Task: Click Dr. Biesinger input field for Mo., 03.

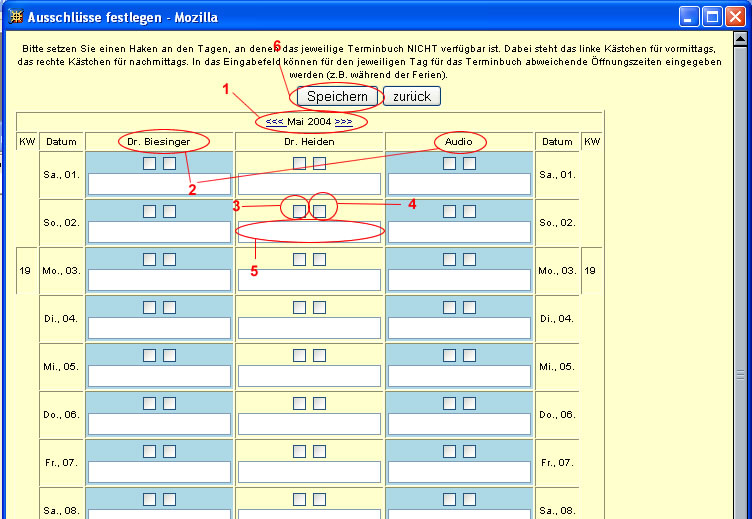Action: click(159, 280)
